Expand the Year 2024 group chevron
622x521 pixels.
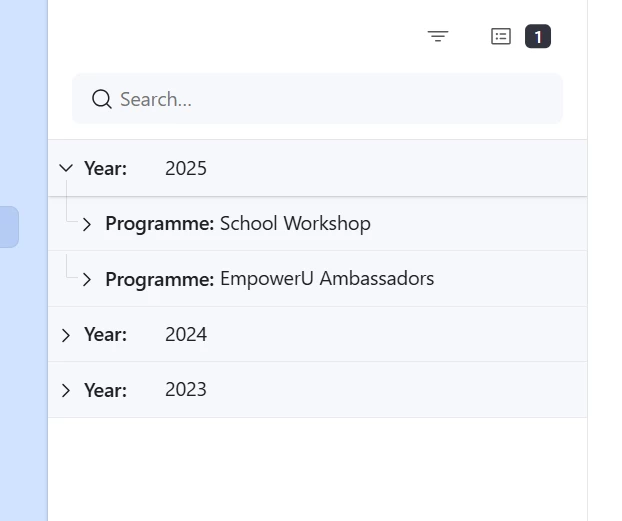pyautogui.click(x=66, y=335)
